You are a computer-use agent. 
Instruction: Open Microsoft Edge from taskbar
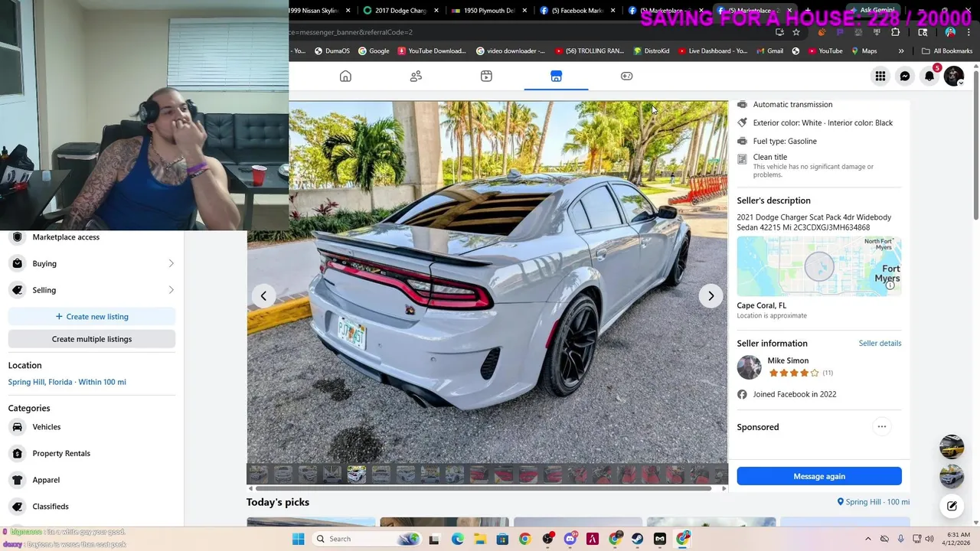[457, 539]
